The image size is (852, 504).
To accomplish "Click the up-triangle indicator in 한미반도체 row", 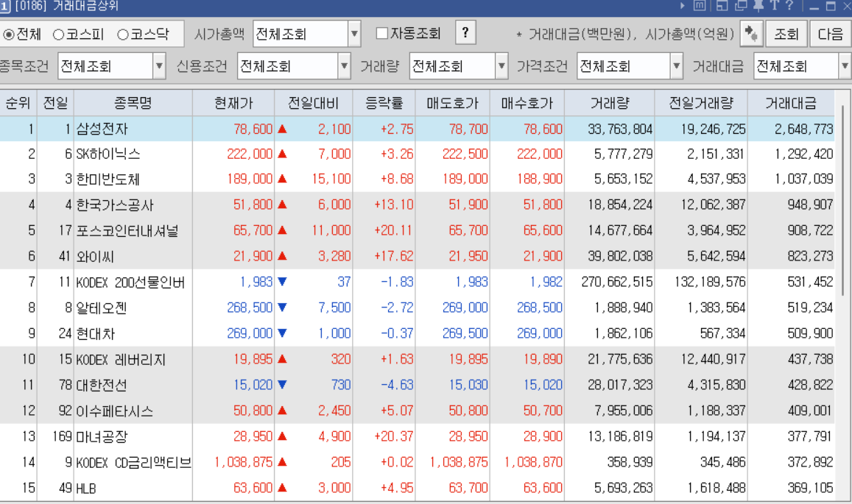I will [282, 179].
